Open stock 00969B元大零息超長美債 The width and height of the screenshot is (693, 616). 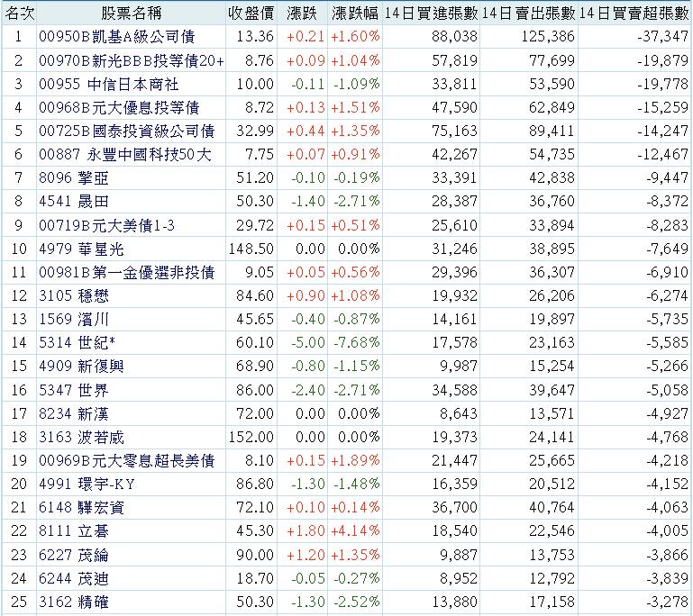(x=127, y=460)
